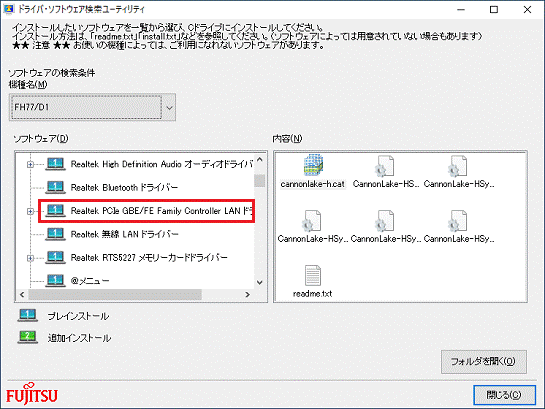This screenshot has width=545, height=409.
Task: Open the cannonlake-h.cat file icon
Action: pyautogui.click(x=313, y=165)
